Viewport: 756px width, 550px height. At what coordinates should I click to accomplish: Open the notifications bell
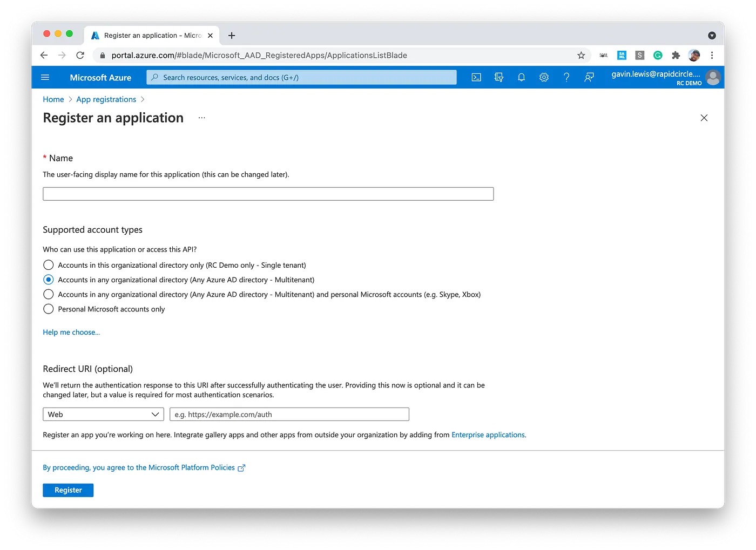click(x=521, y=78)
